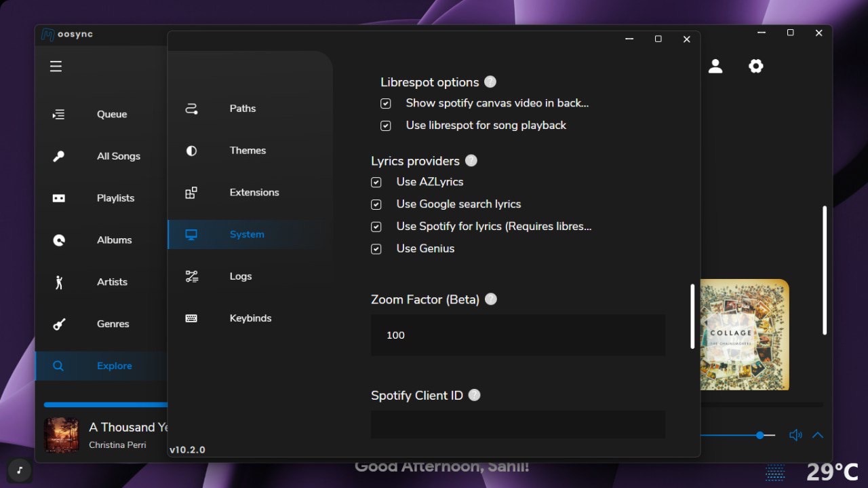
Task: Click the volume speaker icon
Action: (795, 435)
